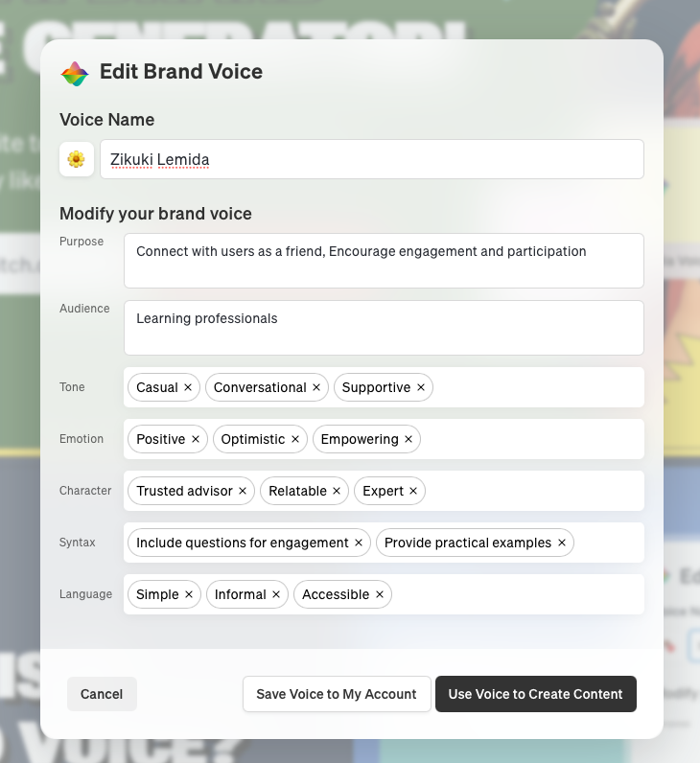This screenshot has height=763, width=700.
Task: Delete the Expert character tag
Action: [x=413, y=491]
